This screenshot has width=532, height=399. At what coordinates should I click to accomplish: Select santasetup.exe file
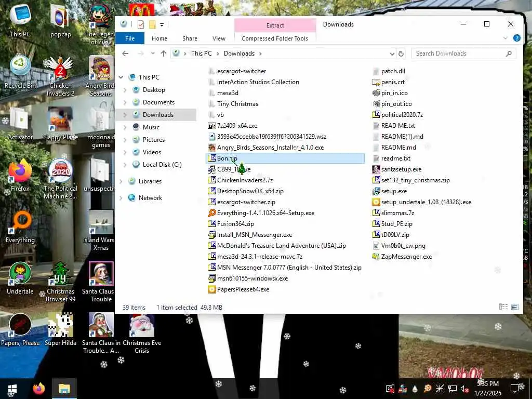pyautogui.click(x=397, y=169)
